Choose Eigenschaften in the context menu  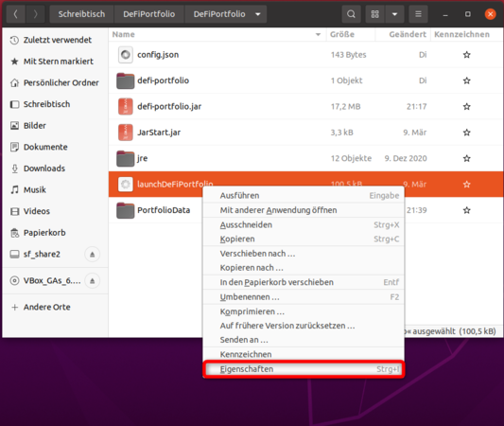coord(304,369)
